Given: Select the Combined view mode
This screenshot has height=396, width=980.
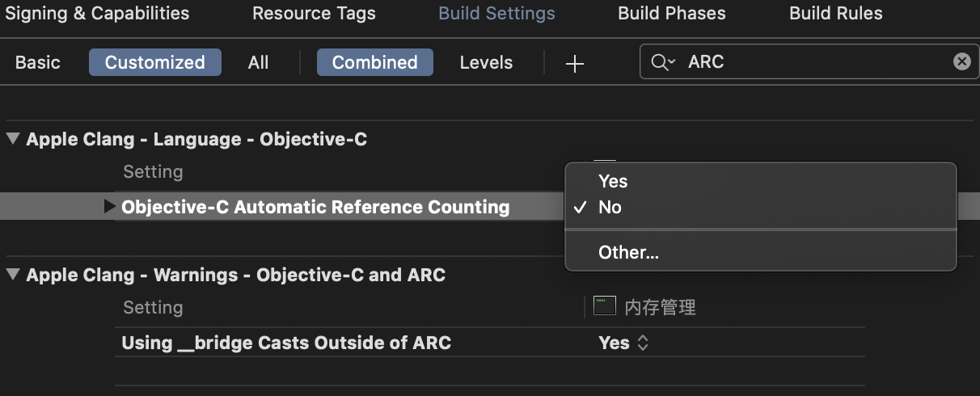Looking at the screenshot, I should (374, 62).
